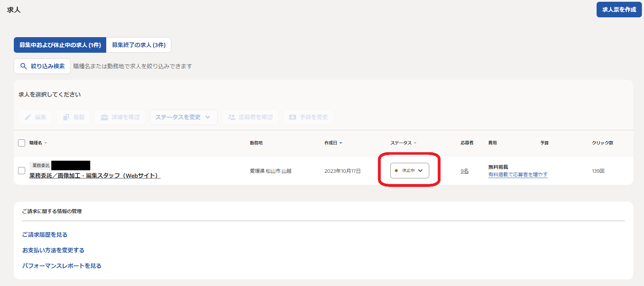Screen dimensions: 644x286
Task: Click the 予算 column header
Action: tap(545, 143)
